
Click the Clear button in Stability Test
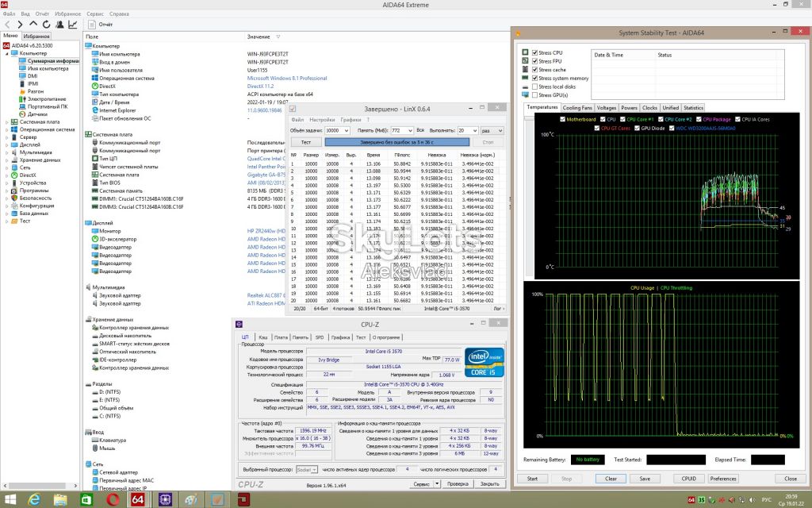coord(611,479)
